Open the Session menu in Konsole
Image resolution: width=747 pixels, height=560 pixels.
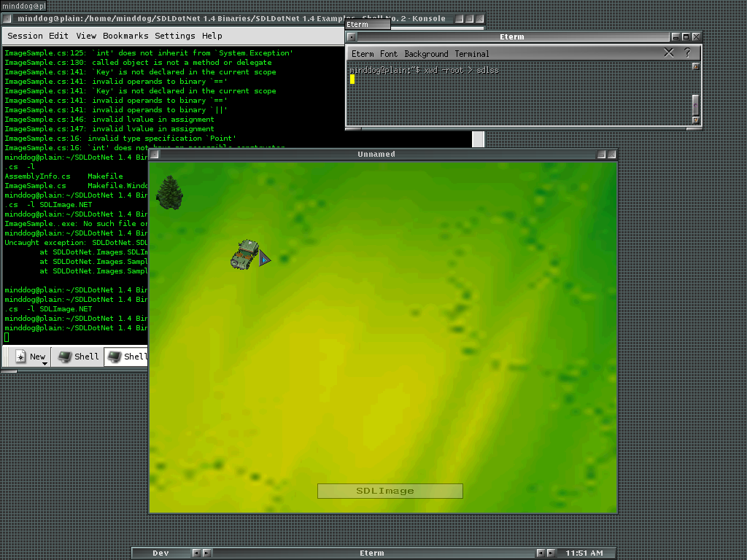(25, 36)
